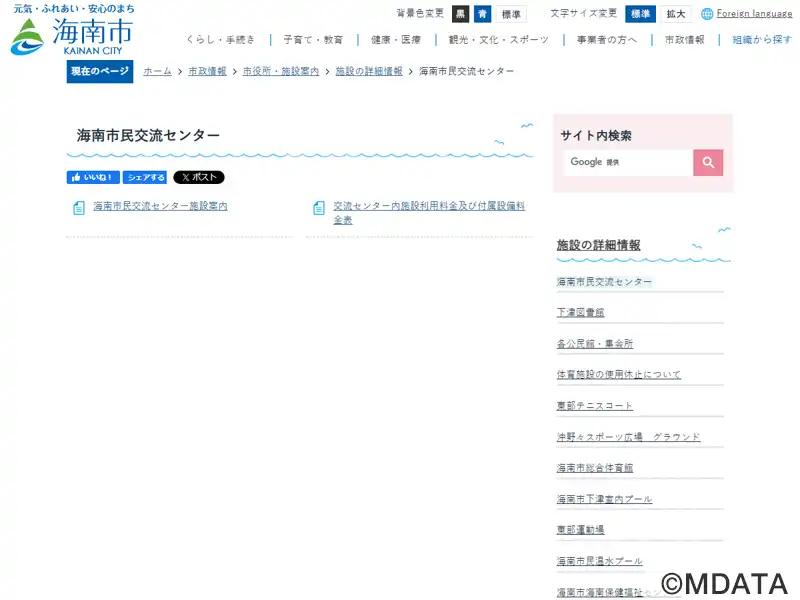Click the X ポスト button
The image size is (800, 600).
tap(199, 177)
